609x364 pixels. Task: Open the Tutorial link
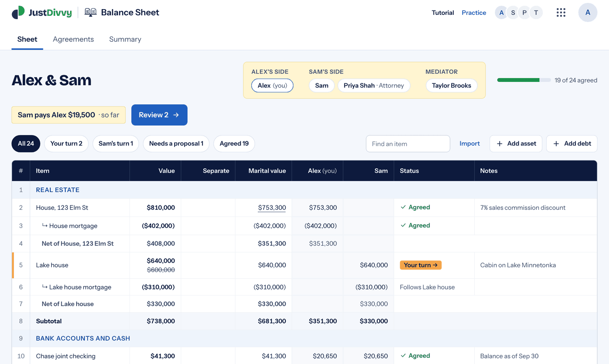[443, 13]
